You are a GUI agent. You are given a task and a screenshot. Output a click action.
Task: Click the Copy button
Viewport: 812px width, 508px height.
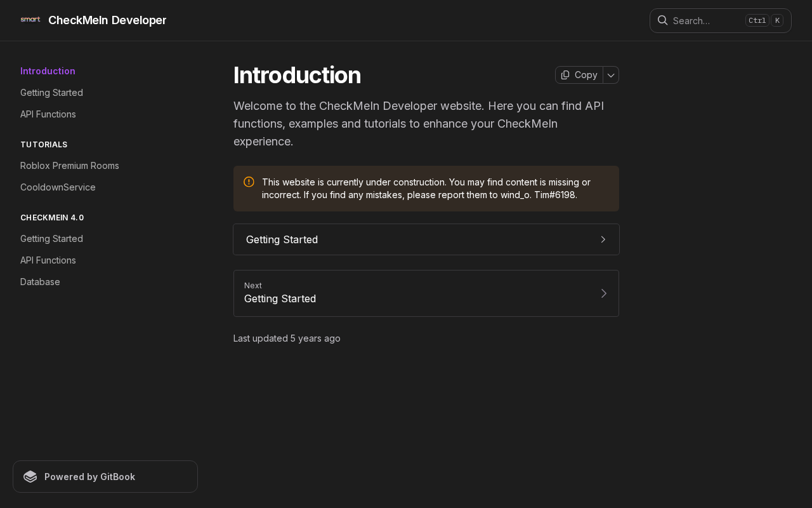(x=579, y=75)
